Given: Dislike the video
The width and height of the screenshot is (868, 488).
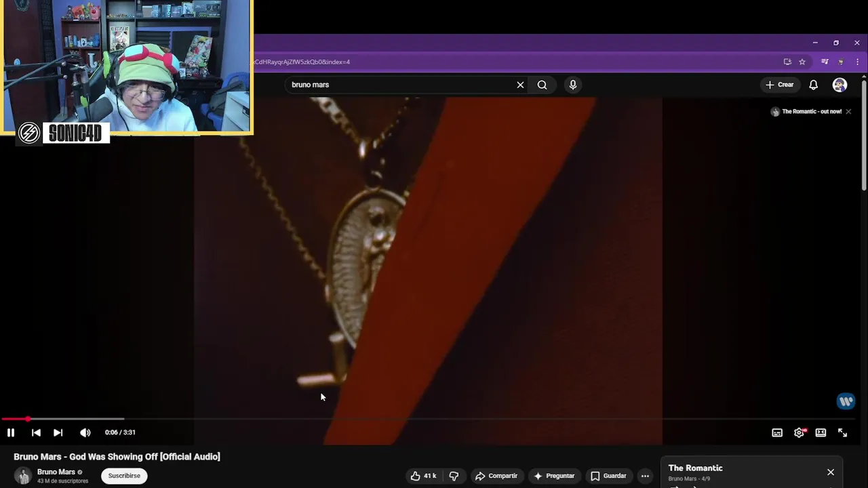Looking at the screenshot, I should pos(454,476).
